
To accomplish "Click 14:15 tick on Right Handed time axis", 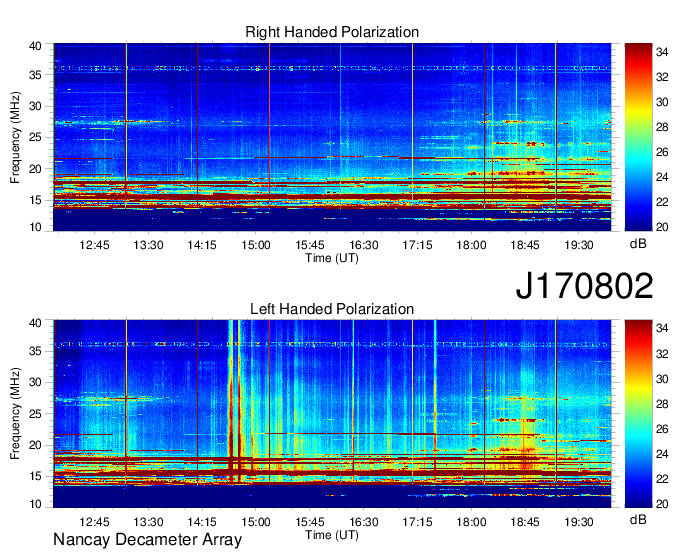I will pyautogui.click(x=202, y=245).
